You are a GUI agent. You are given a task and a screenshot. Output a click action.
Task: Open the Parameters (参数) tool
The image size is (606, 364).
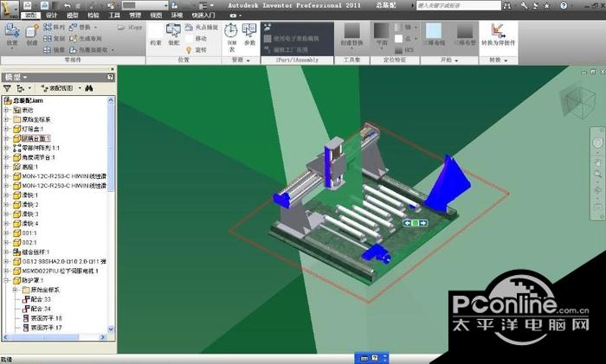[249, 34]
